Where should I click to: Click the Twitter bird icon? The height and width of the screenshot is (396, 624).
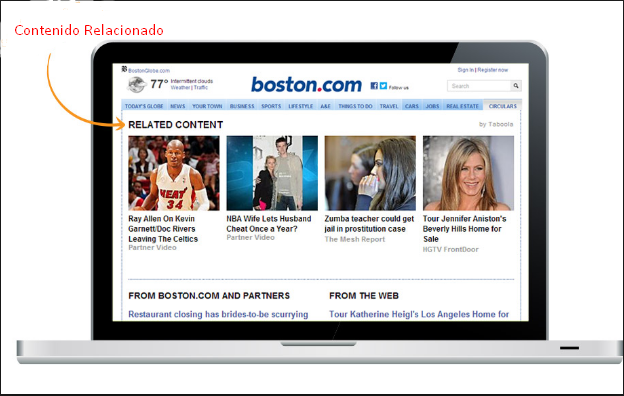[383, 86]
